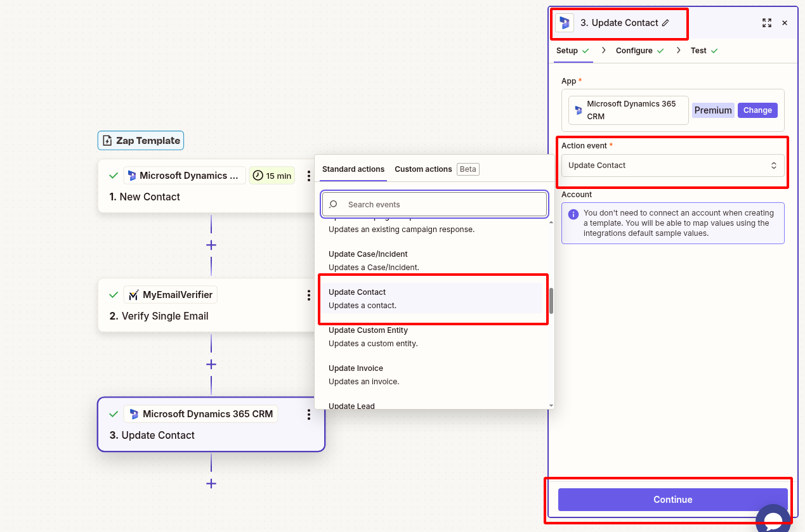Viewport: 805px width, 532px height.
Task: Click the green checkmark on step 2
Action: [x=113, y=294]
